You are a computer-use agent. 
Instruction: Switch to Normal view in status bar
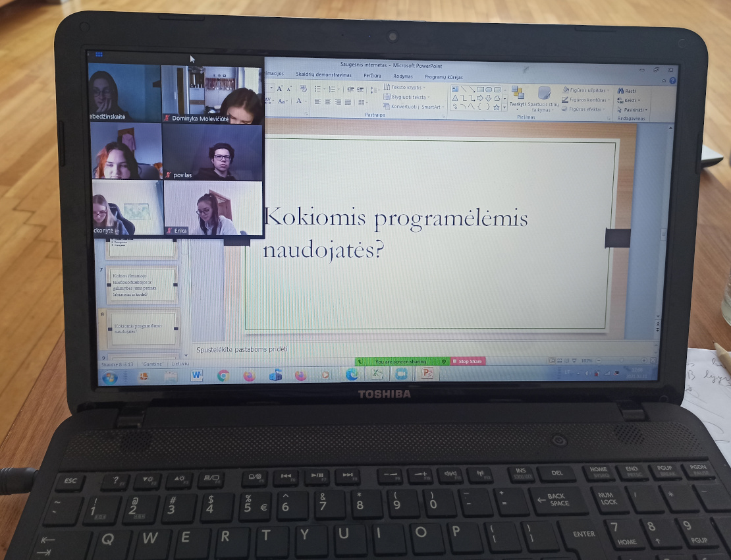(552, 361)
